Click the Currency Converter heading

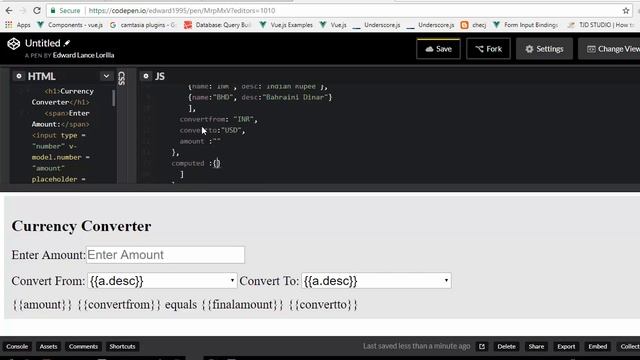[x=81, y=226]
